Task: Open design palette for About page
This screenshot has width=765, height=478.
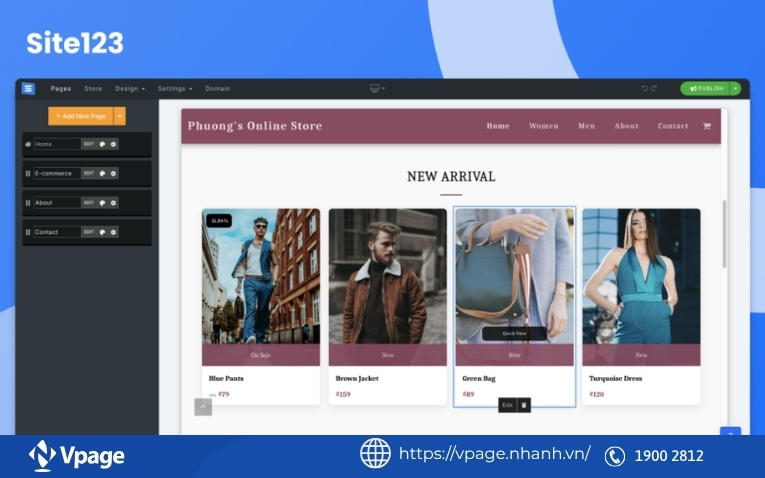Action: [x=102, y=202]
